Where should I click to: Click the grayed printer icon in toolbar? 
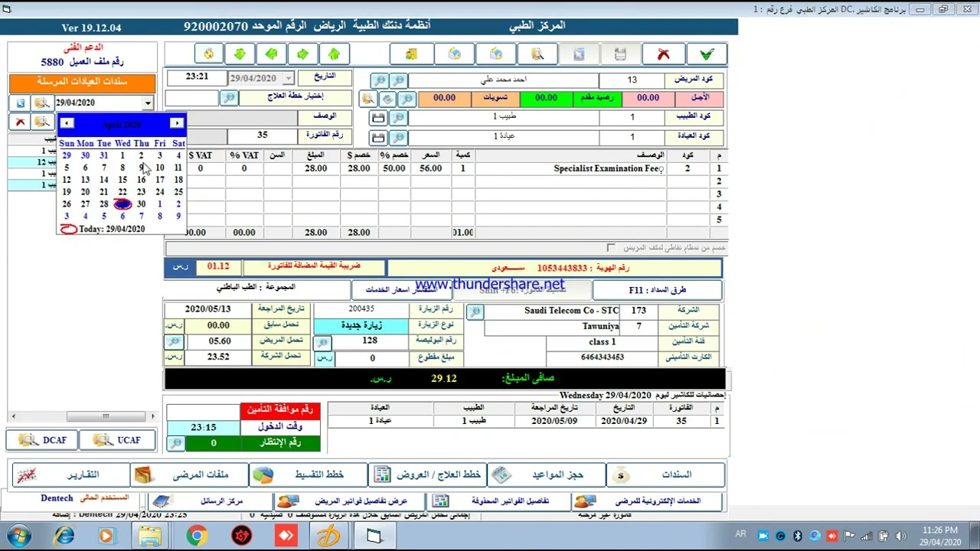pyautogui.click(x=620, y=54)
